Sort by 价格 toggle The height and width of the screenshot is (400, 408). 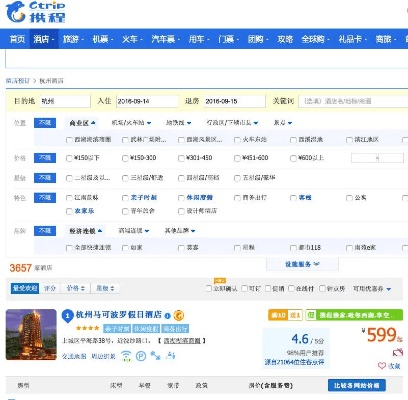tap(76, 288)
